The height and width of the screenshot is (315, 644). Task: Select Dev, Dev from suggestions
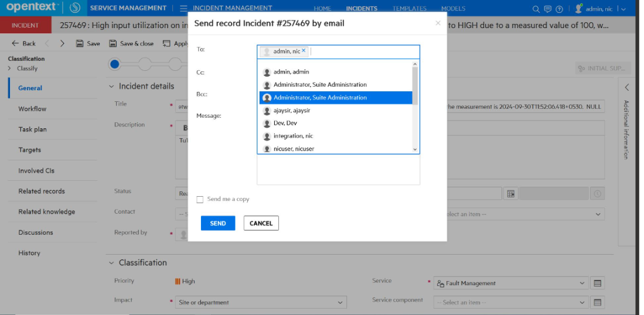336,123
